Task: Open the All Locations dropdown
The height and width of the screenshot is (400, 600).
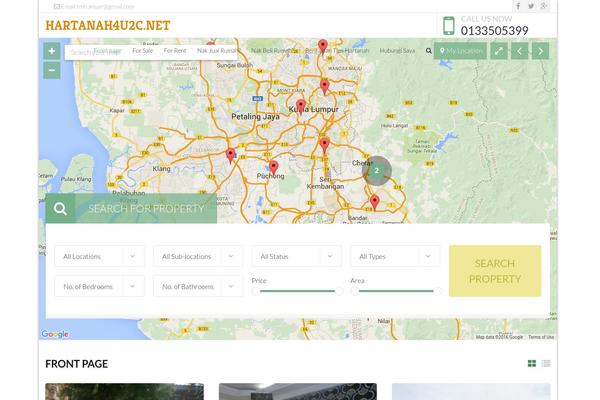Action: (x=99, y=256)
